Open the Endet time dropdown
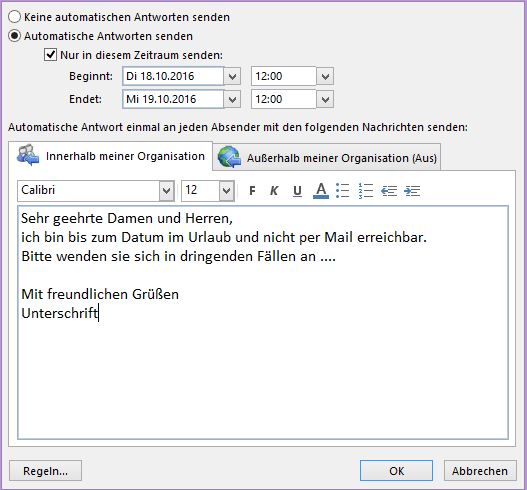The height and width of the screenshot is (490, 527). point(325,99)
